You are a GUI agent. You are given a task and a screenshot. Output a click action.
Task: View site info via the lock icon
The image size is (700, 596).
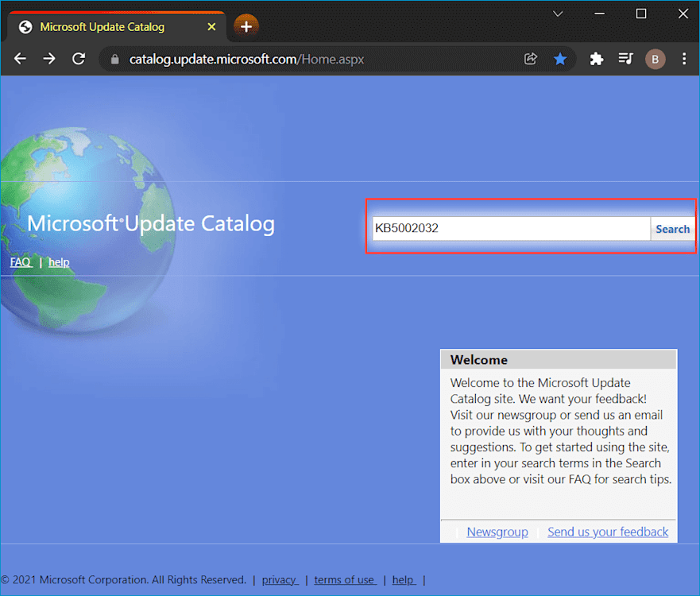pos(114,59)
